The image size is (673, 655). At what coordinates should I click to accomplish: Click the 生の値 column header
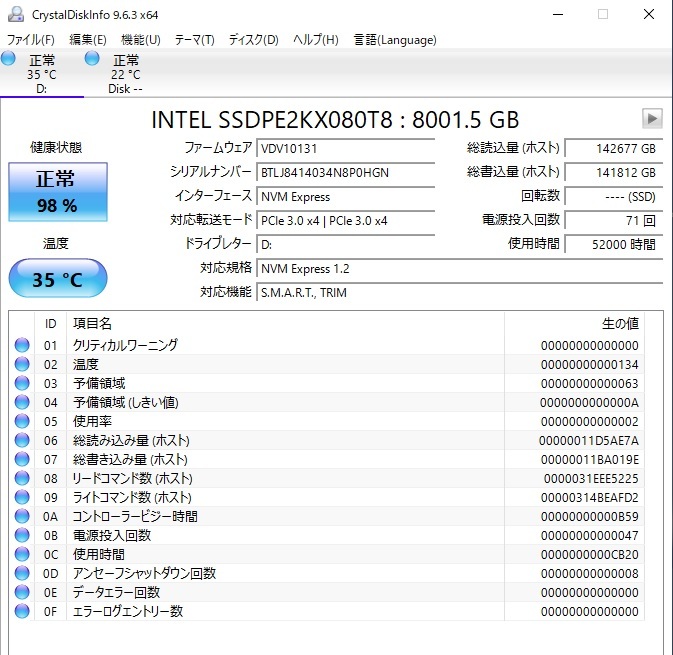619,324
